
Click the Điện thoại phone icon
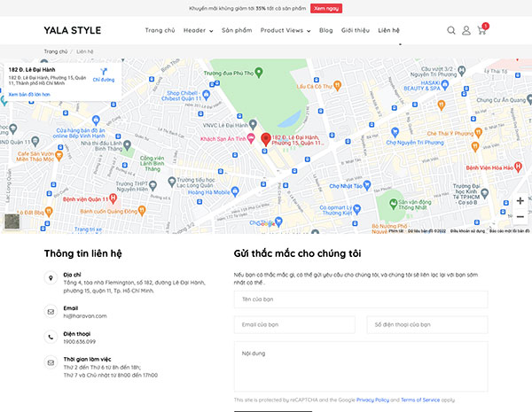point(51,337)
